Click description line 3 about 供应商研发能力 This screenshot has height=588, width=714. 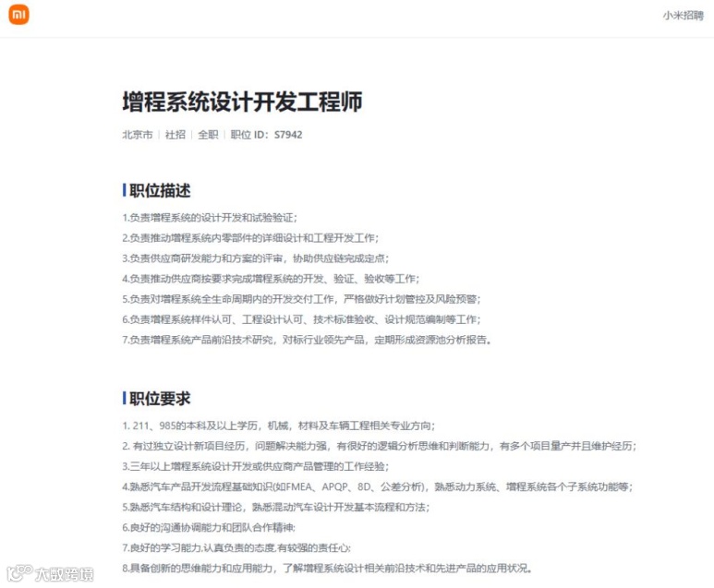[256, 258]
